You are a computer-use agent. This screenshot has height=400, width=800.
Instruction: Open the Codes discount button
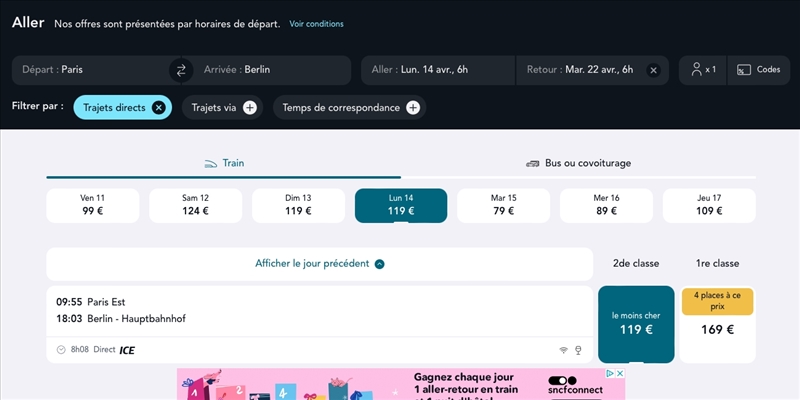tap(759, 70)
